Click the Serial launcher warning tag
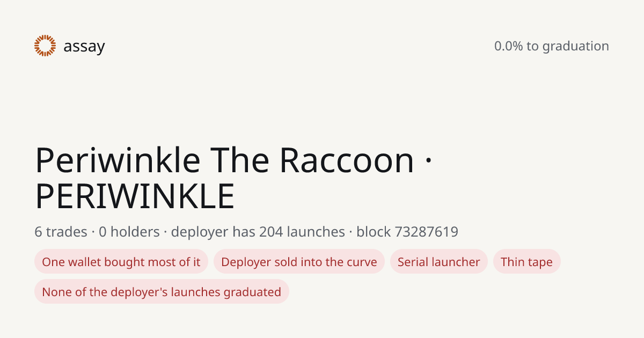 439,262
